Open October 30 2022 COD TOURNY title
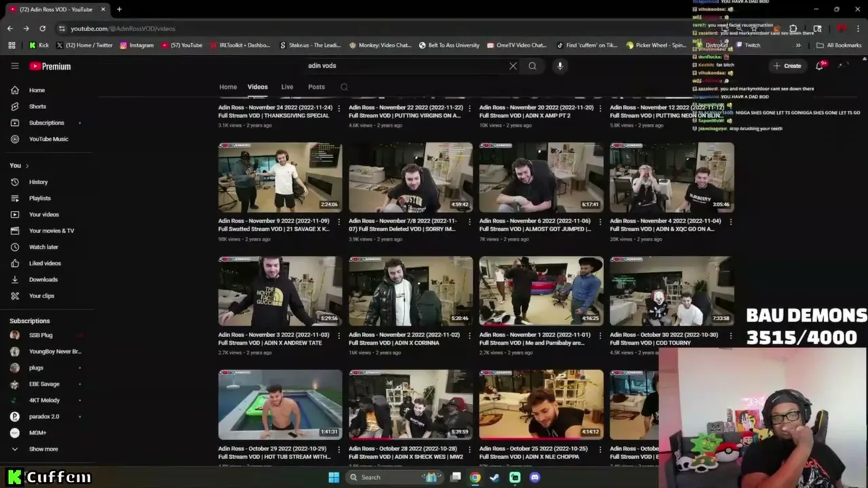 point(664,339)
